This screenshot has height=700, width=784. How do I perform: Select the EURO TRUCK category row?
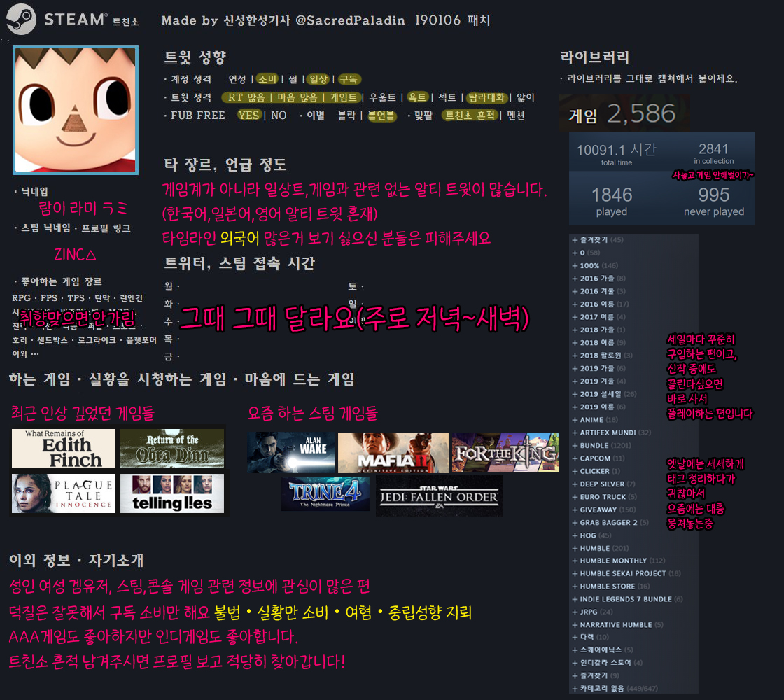[605, 497]
